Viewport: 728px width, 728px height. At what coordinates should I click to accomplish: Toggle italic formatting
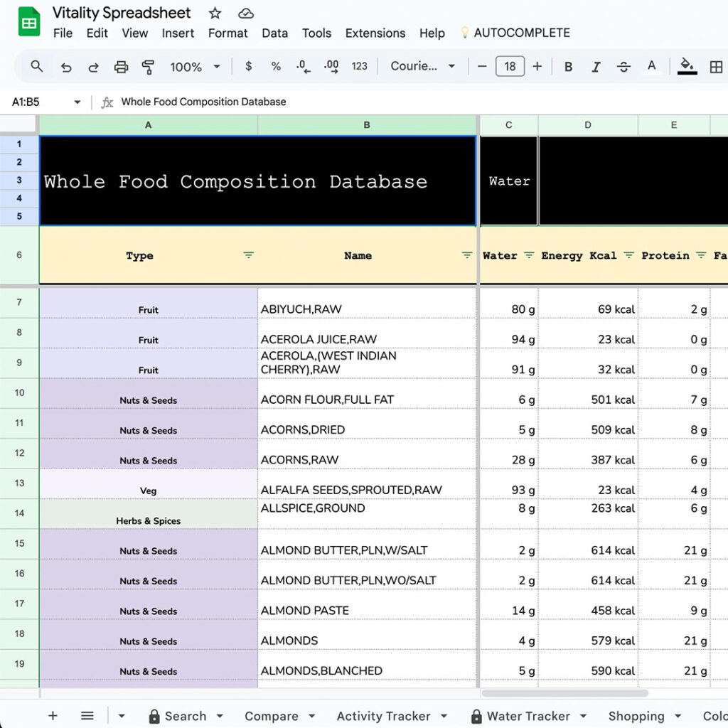596,67
